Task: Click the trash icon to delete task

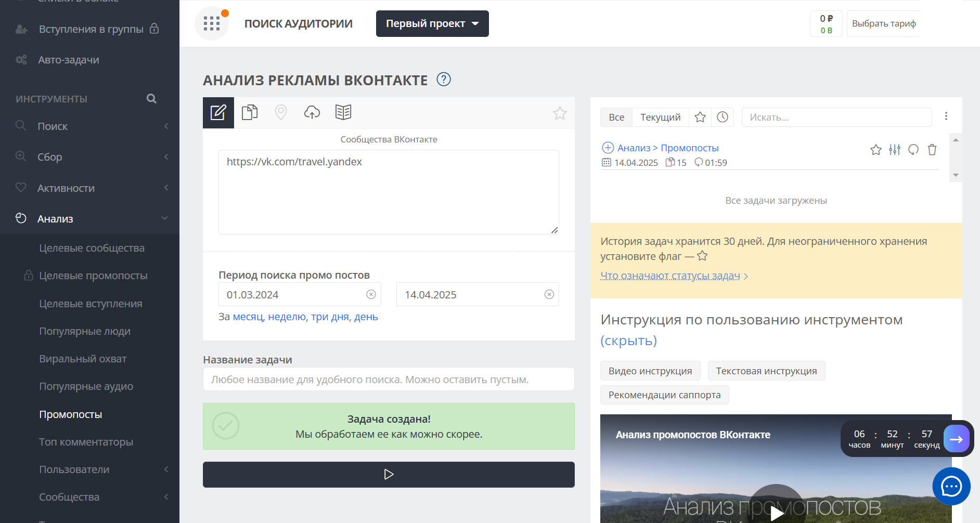Action: [x=932, y=150]
